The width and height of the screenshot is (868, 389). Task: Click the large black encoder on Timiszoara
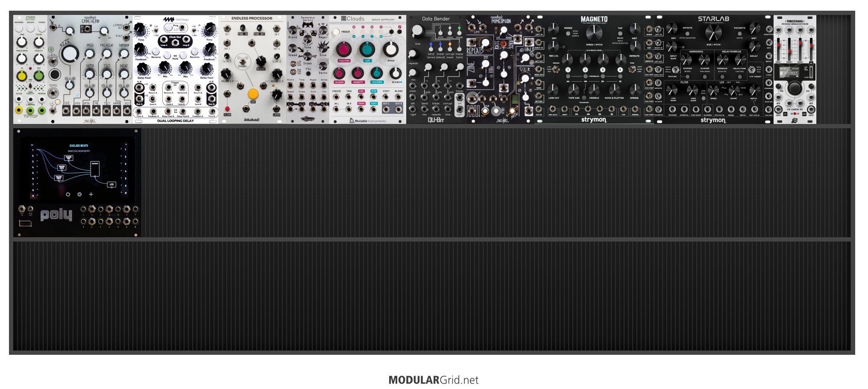(x=795, y=88)
